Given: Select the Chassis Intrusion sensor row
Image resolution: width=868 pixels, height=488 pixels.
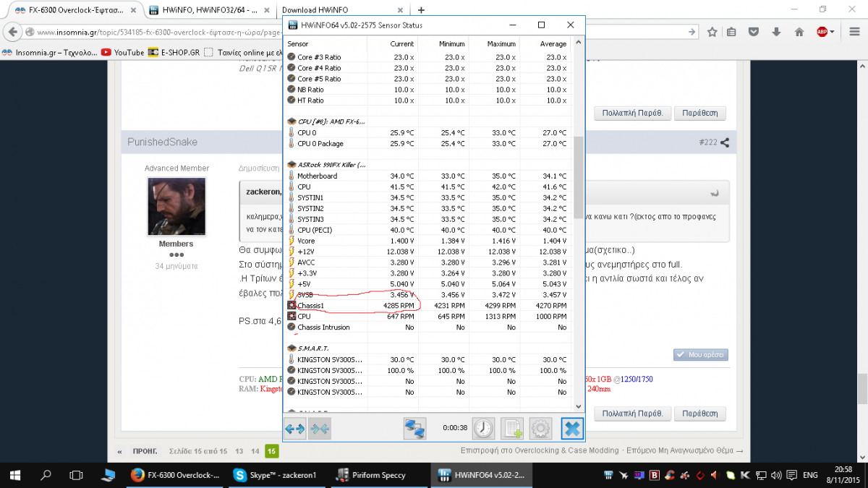Looking at the screenshot, I should coord(427,328).
